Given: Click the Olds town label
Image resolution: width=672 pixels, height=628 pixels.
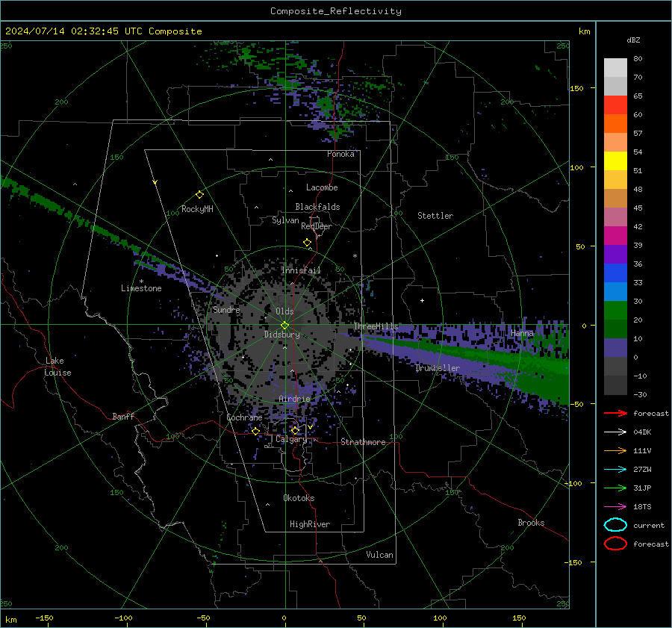Looking at the screenshot, I should (x=284, y=311).
